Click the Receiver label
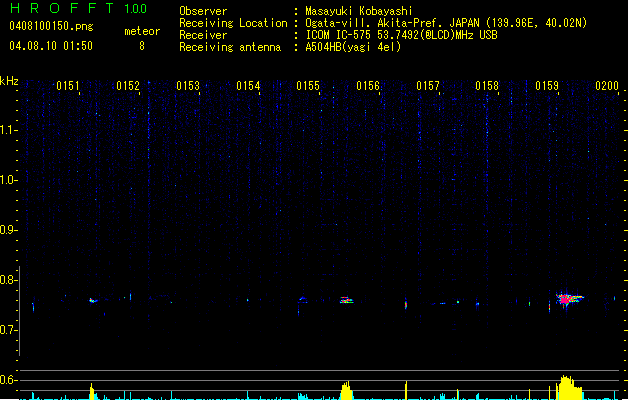The width and height of the screenshot is (629, 400). click(x=203, y=35)
